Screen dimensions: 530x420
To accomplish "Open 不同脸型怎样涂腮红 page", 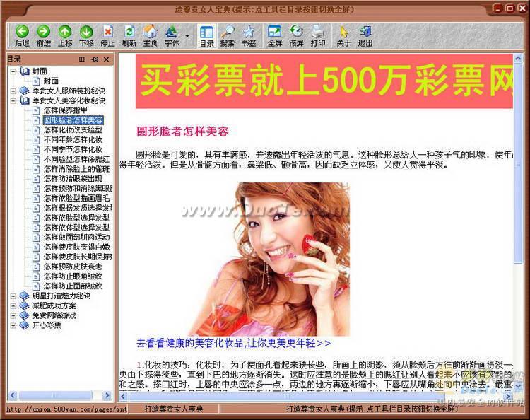I will [x=76, y=159].
